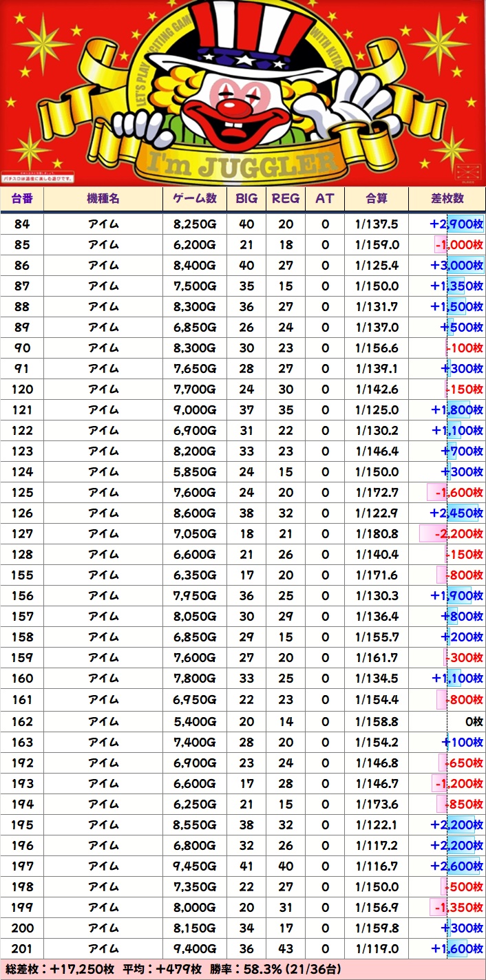Screen dimensions: 486x980
Task: Click the 機種名 column header
Action: click(103, 198)
